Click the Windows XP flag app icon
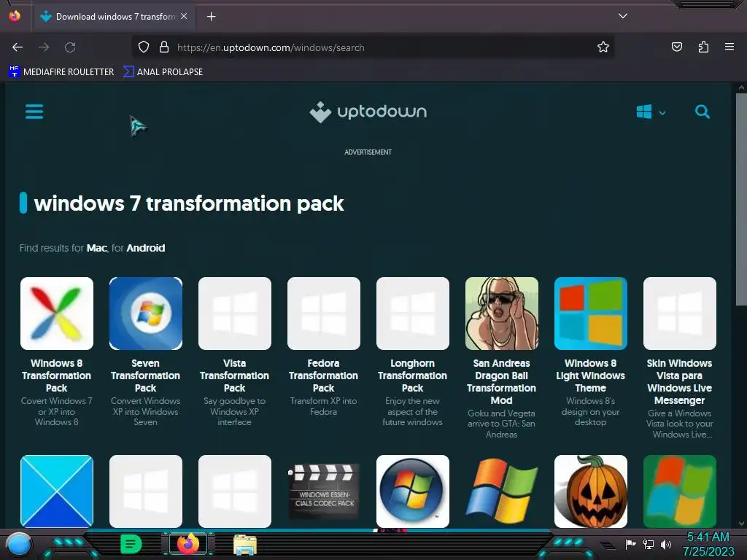747x560 pixels. point(502,491)
